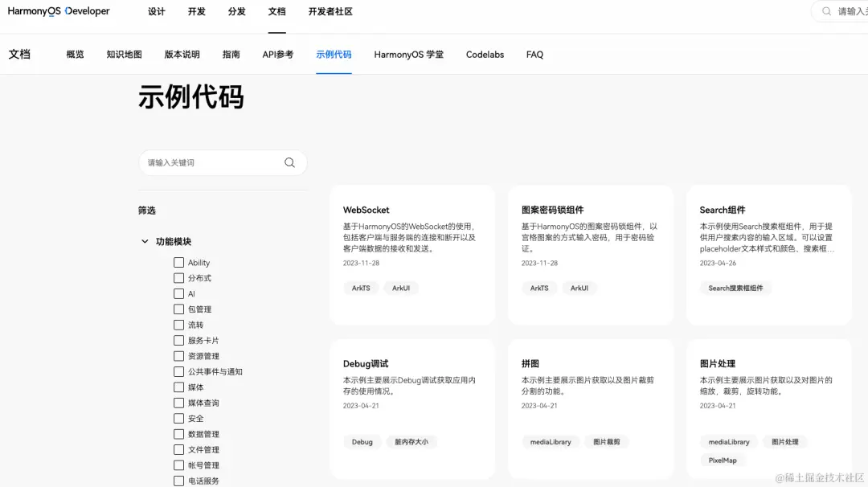This screenshot has height=487, width=868.
Task: Click the 筛选 filter heading
Action: pyautogui.click(x=147, y=211)
